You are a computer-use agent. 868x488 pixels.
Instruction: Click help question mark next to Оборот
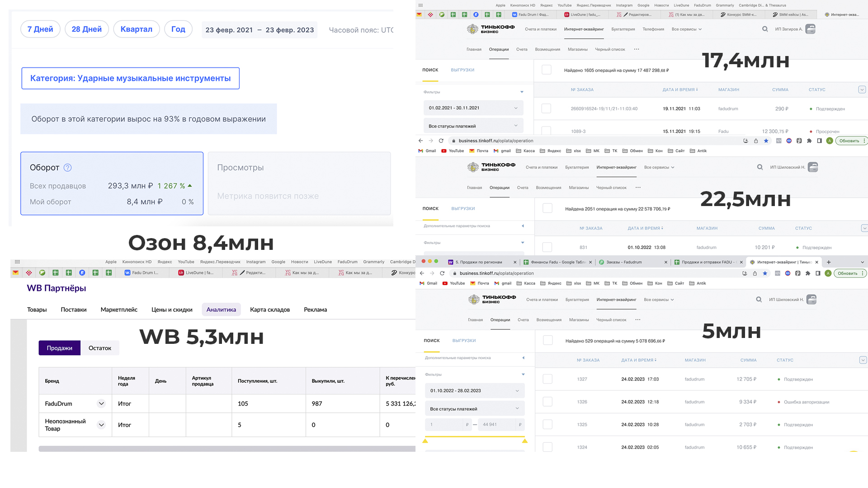pos(67,168)
